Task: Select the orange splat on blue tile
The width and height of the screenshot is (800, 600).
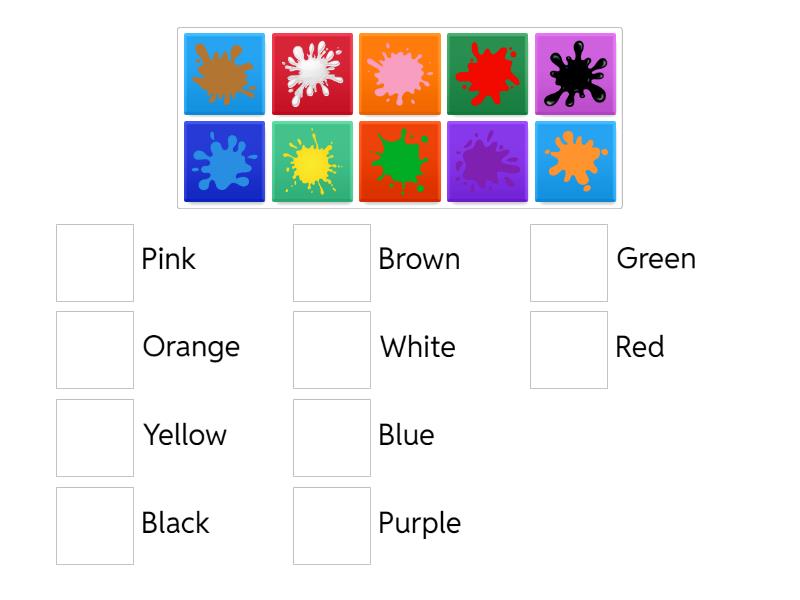Action: coord(575,162)
